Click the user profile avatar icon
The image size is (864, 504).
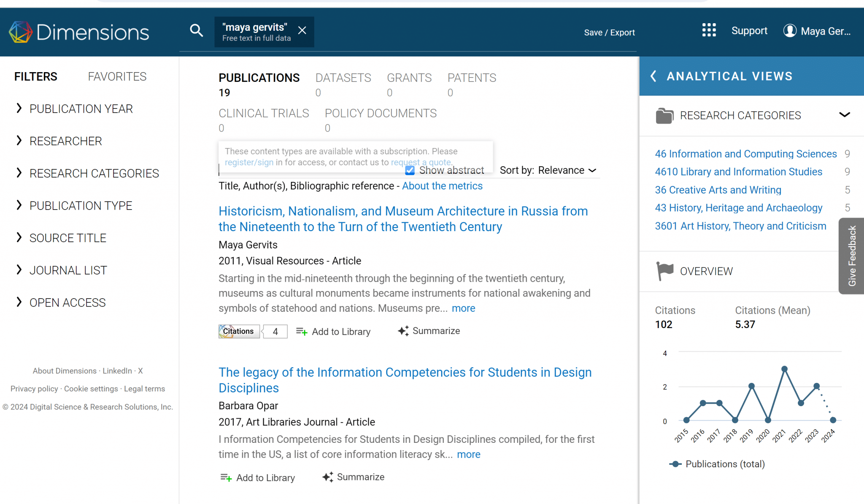(790, 31)
